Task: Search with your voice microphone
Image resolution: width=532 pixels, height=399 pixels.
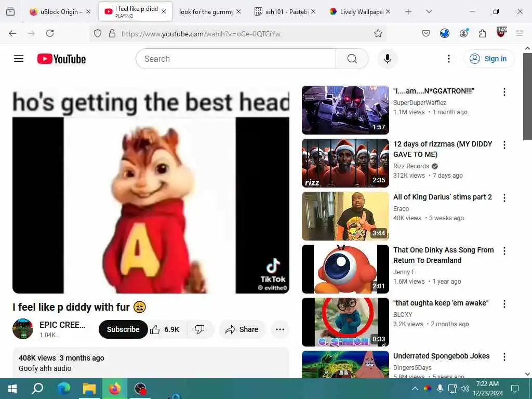Action: click(x=387, y=59)
